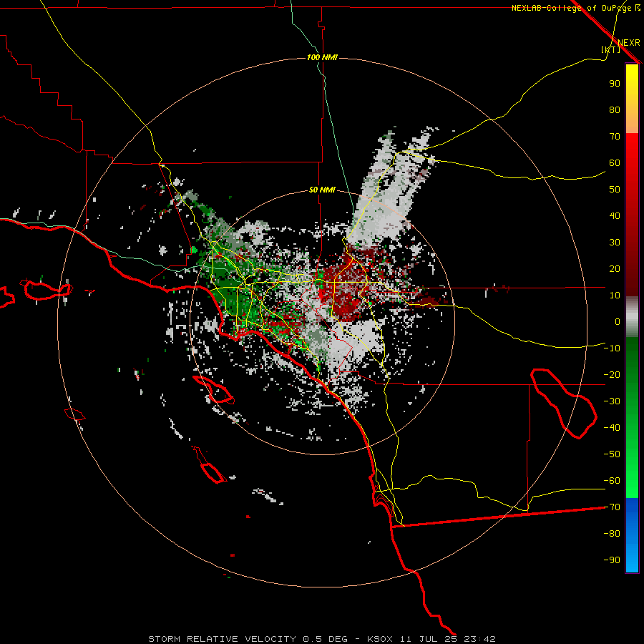Click the -30 scale value
This screenshot has height=644, width=644.
[612, 401]
